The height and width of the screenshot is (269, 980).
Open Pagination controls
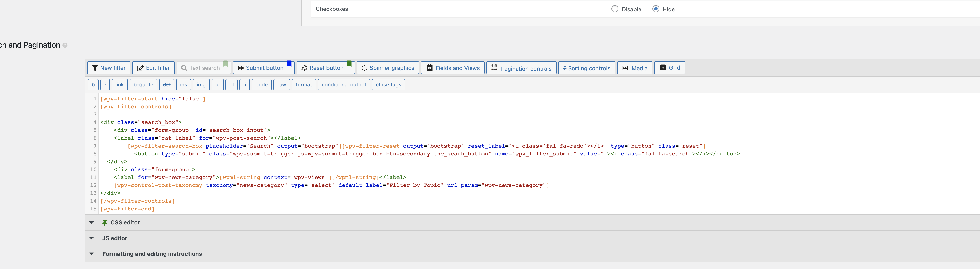[521, 68]
